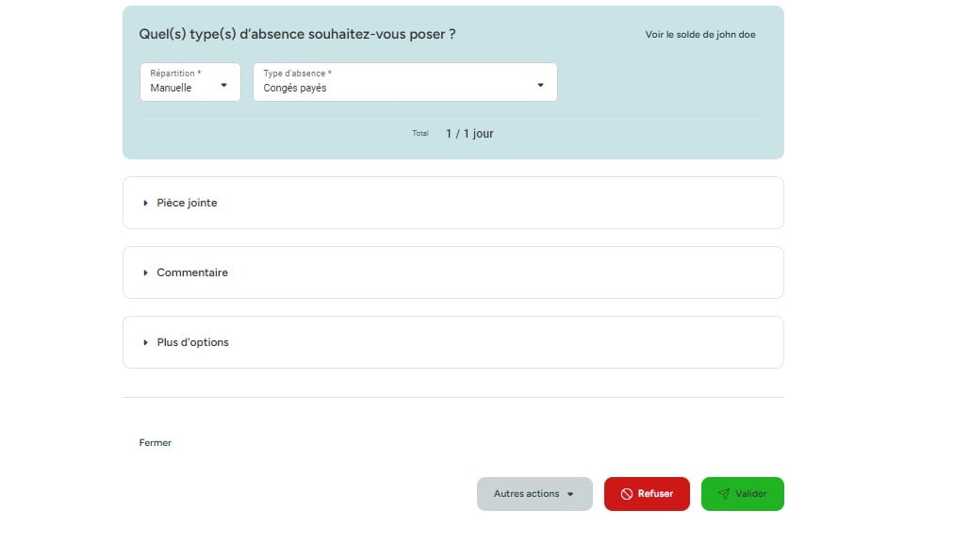Open the Répartition dropdown set to Manuelle

tap(189, 82)
